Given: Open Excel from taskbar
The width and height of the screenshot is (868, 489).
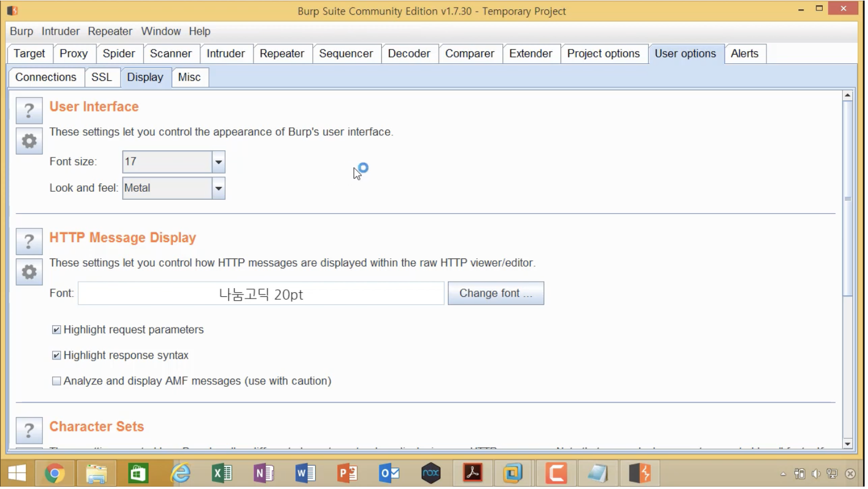Looking at the screenshot, I should pos(222,474).
